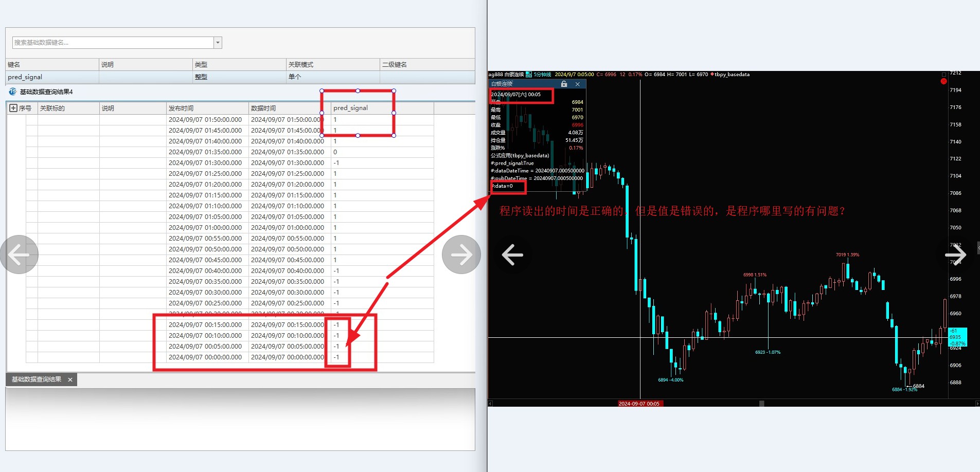Click chart scrollbar right arrow
This screenshot has width=980, height=472.
(977, 404)
